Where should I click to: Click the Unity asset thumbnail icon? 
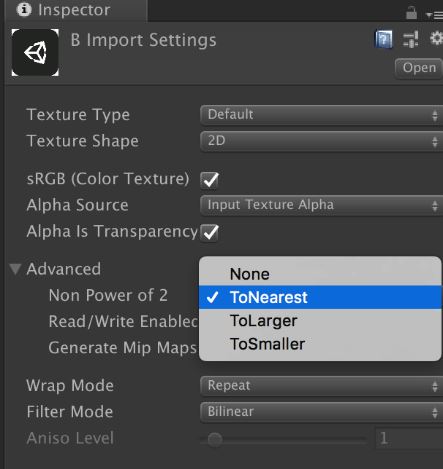point(35,52)
